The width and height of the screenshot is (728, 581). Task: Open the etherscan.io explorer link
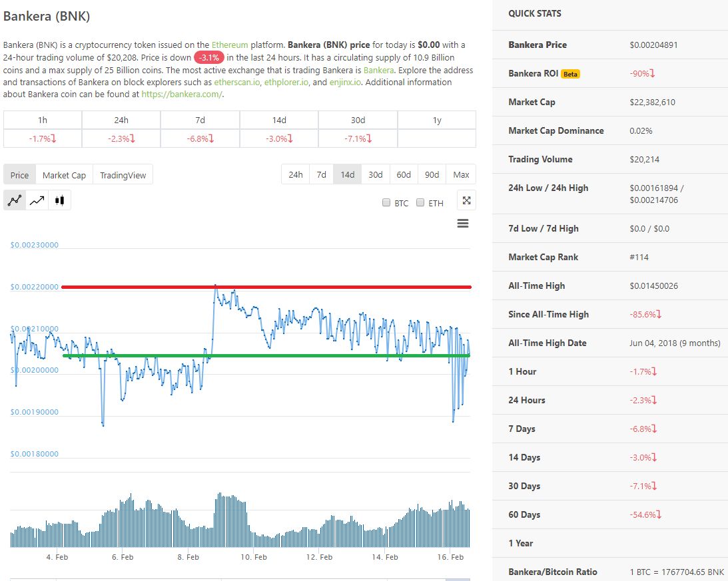click(237, 82)
